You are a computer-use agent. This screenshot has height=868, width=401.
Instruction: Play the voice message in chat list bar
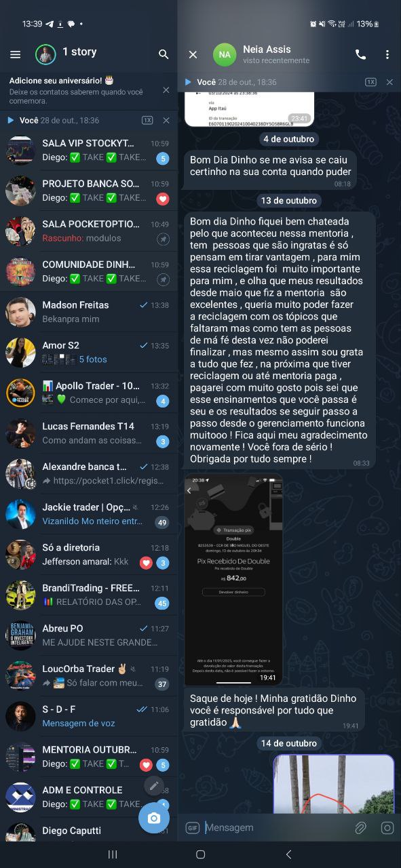coord(10,120)
